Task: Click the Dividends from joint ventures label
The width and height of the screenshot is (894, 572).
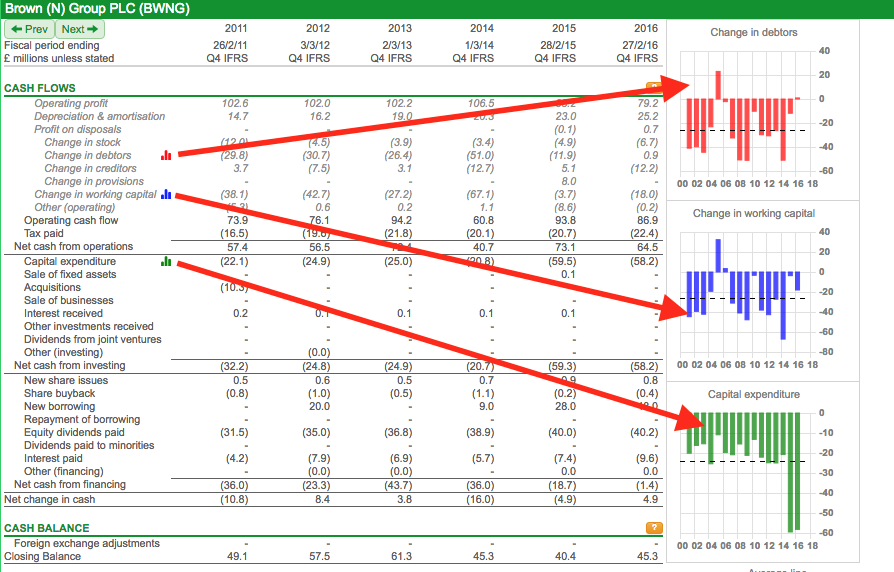Action: click(92, 339)
